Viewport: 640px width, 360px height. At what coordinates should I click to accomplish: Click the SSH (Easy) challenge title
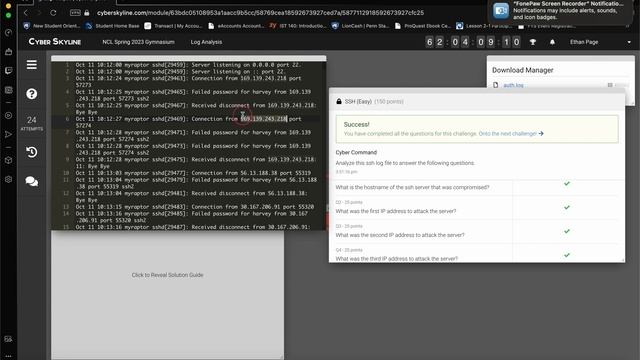[x=358, y=101]
